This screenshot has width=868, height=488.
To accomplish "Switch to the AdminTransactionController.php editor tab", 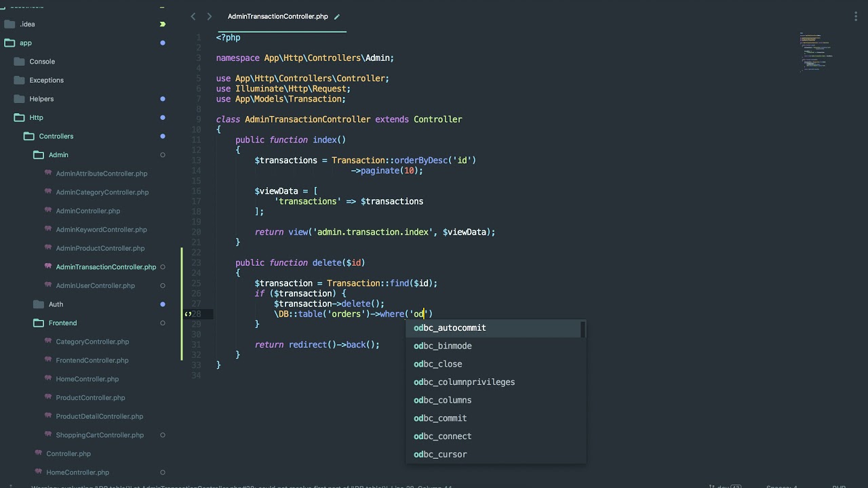I will coord(278,16).
